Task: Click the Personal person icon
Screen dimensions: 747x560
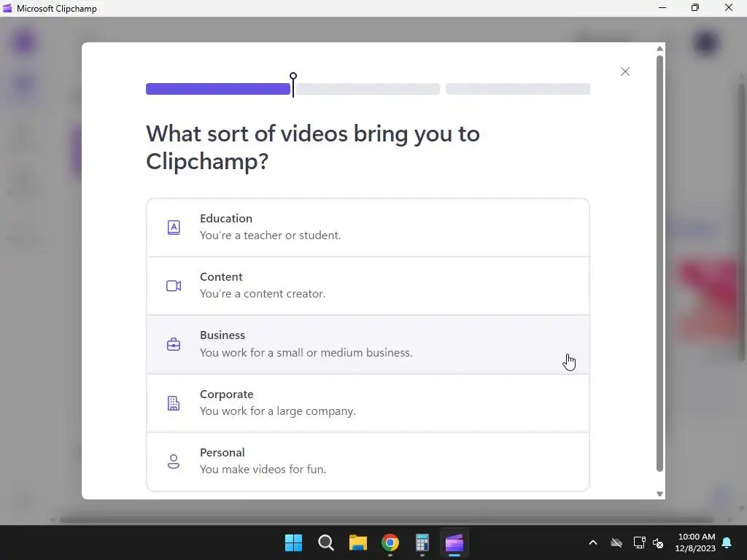Action: pos(174,462)
